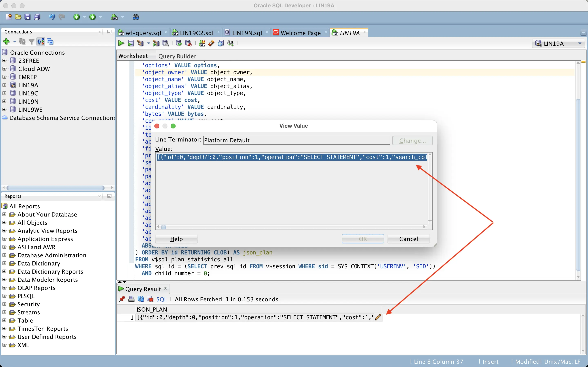Click the Line Terminator field
Image resolution: width=588 pixels, height=367 pixels.
point(296,140)
